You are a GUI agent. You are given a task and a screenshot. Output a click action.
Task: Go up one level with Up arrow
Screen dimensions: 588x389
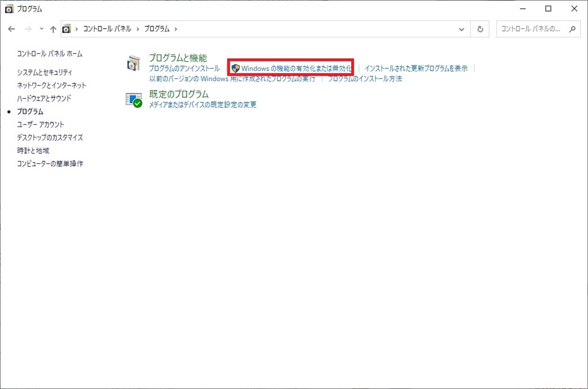53,29
